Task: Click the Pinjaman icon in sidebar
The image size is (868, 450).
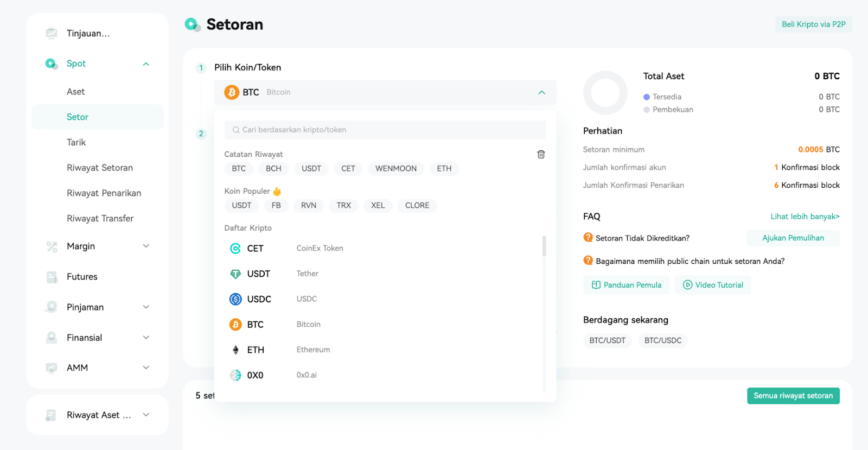Action: [52, 307]
